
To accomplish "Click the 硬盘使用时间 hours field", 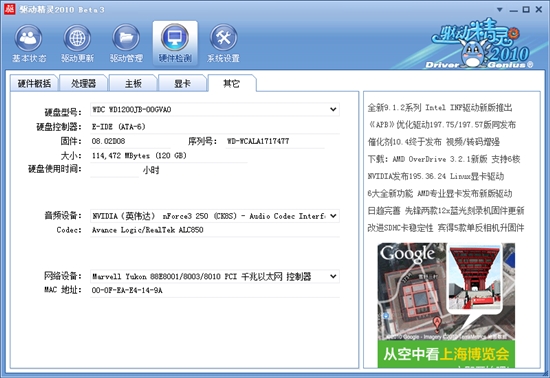I will [x=115, y=170].
